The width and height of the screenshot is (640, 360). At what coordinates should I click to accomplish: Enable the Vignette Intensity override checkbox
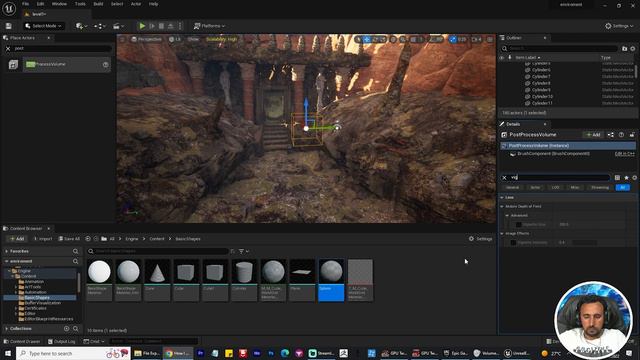click(x=513, y=242)
